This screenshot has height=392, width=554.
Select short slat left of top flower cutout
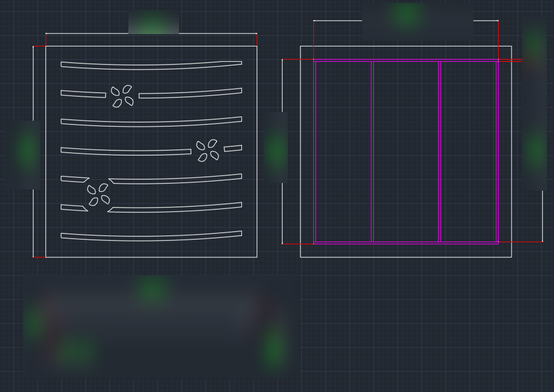83,94
